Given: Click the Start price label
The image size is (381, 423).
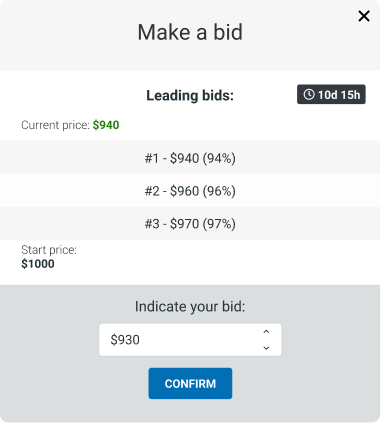Looking at the screenshot, I should tap(49, 250).
